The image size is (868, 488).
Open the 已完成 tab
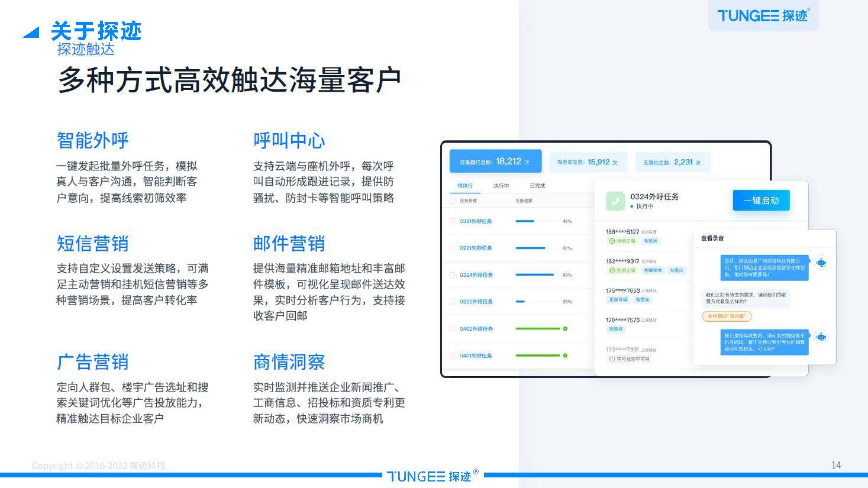(538, 185)
